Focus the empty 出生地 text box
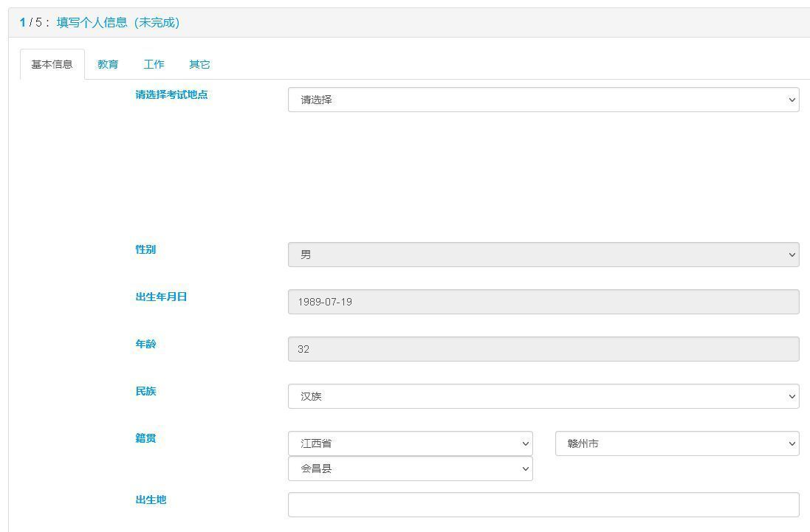 click(x=543, y=505)
